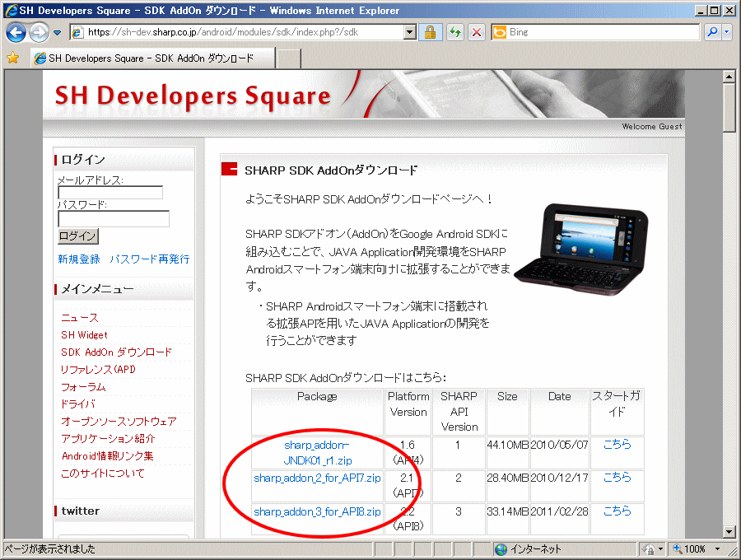The width and height of the screenshot is (741, 560).
Task: Click the Refresh page icon
Action: pyautogui.click(x=455, y=32)
